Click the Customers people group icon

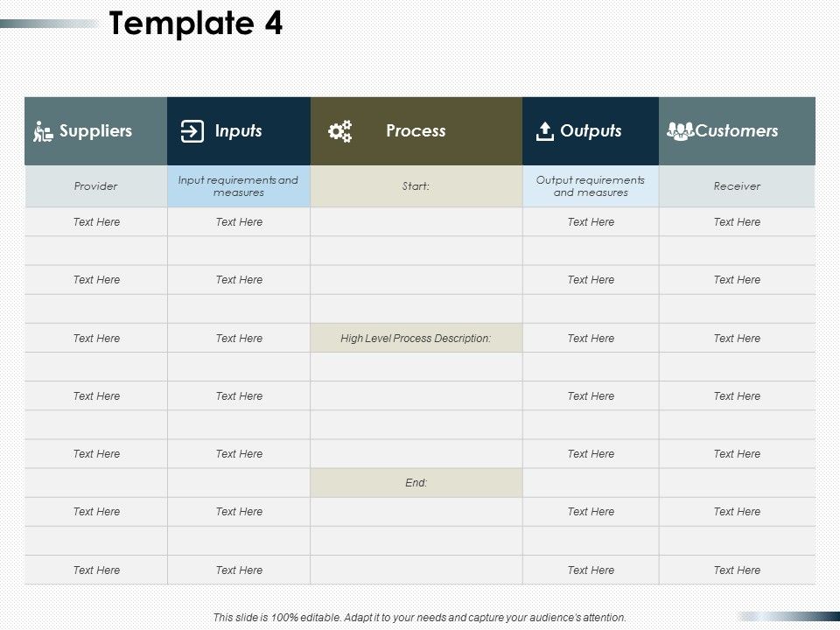coord(680,131)
